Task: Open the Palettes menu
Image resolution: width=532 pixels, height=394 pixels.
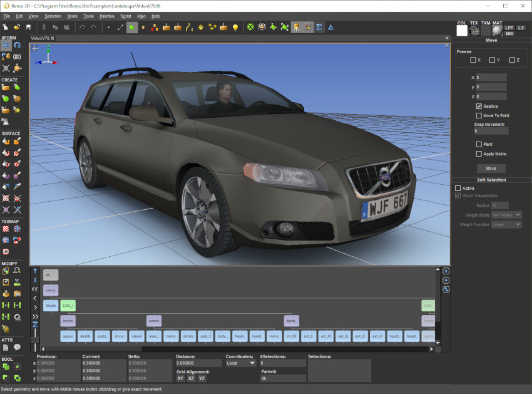Action: tap(108, 16)
